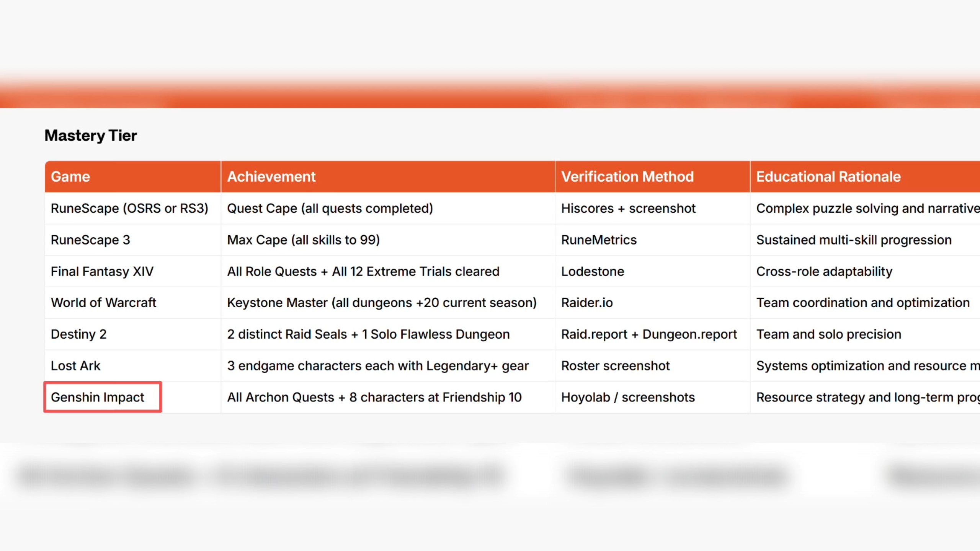Image resolution: width=980 pixels, height=551 pixels.
Task: Click the Destiny 2 game cell
Action: (133, 334)
